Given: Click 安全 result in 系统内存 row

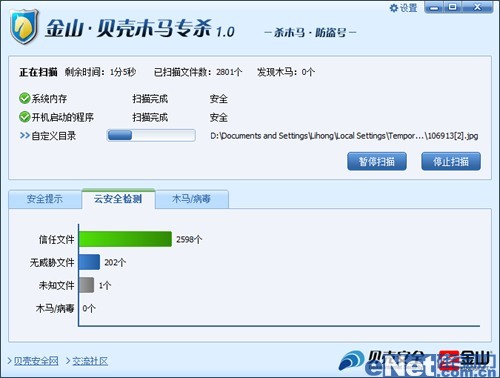Looking at the screenshot, I should (x=219, y=99).
